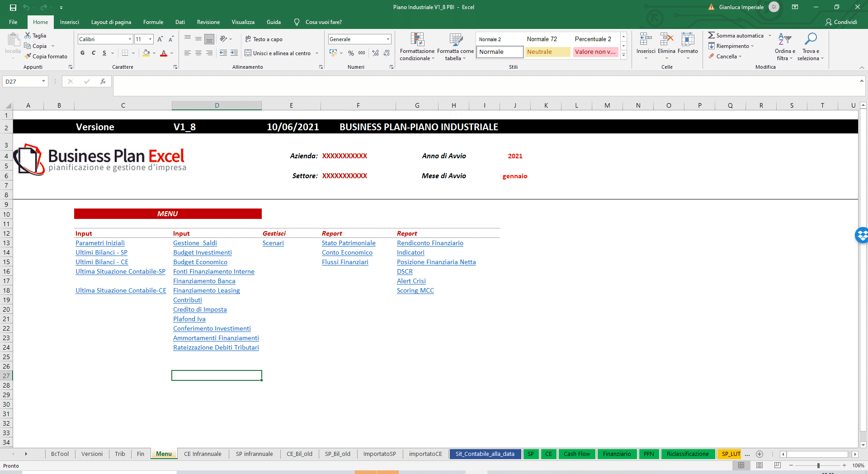This screenshot has height=474, width=868.
Task: Toggle italic (C) formatting
Action: (x=94, y=53)
